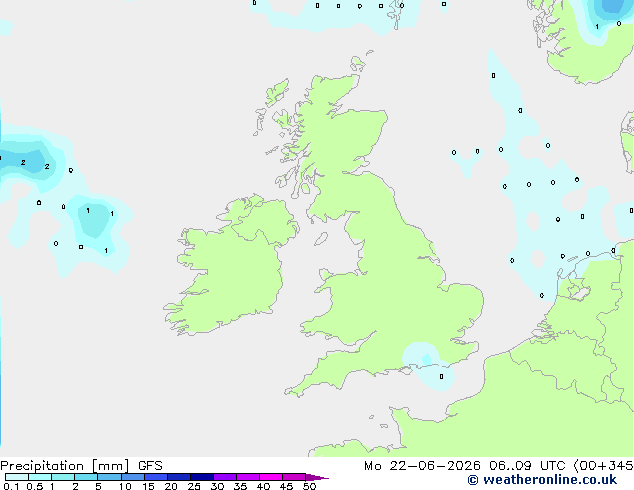Screen dimensions: 634x490
Task: Click the legend scale label '25'
Action: click(194, 486)
